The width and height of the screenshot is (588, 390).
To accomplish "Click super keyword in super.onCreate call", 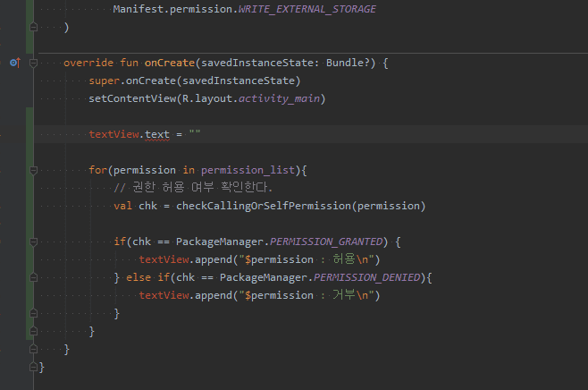I will [x=104, y=81].
